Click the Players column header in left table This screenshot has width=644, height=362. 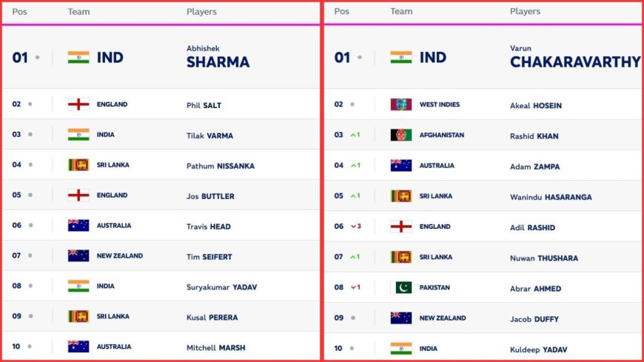click(201, 12)
